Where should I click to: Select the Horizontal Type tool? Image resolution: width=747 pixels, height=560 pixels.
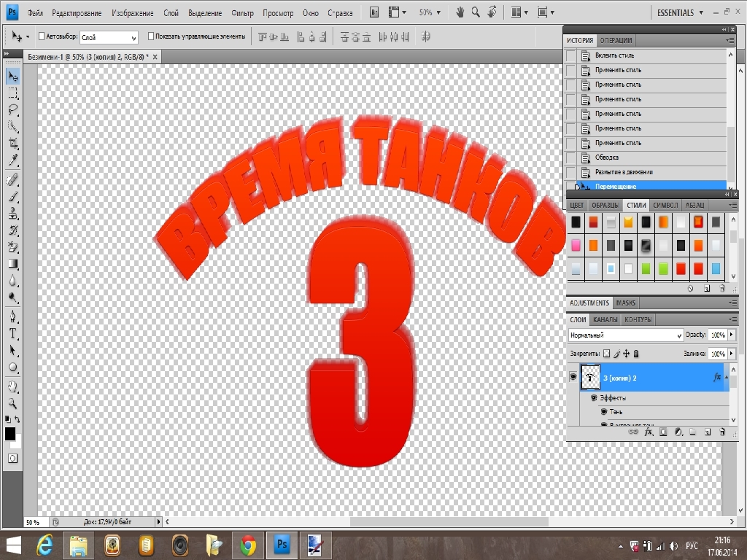pos(13,333)
